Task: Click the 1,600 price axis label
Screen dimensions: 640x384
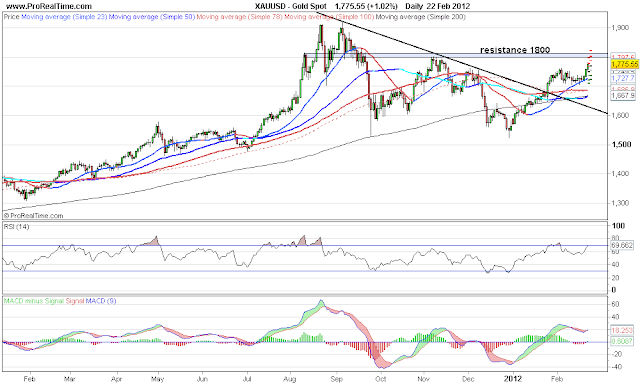Action: [x=620, y=115]
